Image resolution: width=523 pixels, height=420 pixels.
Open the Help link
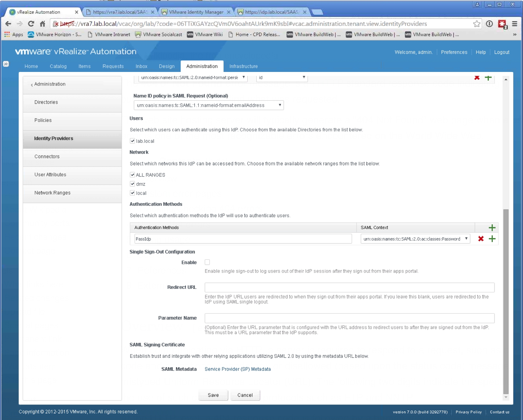click(481, 52)
